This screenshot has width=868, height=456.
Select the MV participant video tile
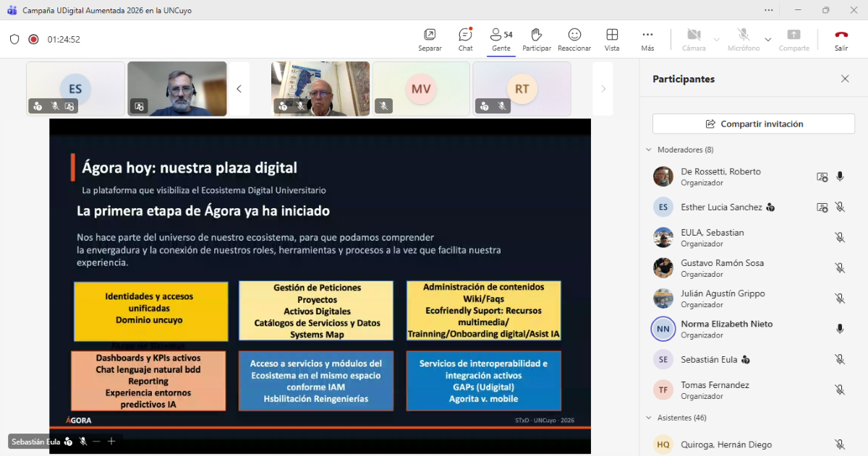(x=421, y=89)
